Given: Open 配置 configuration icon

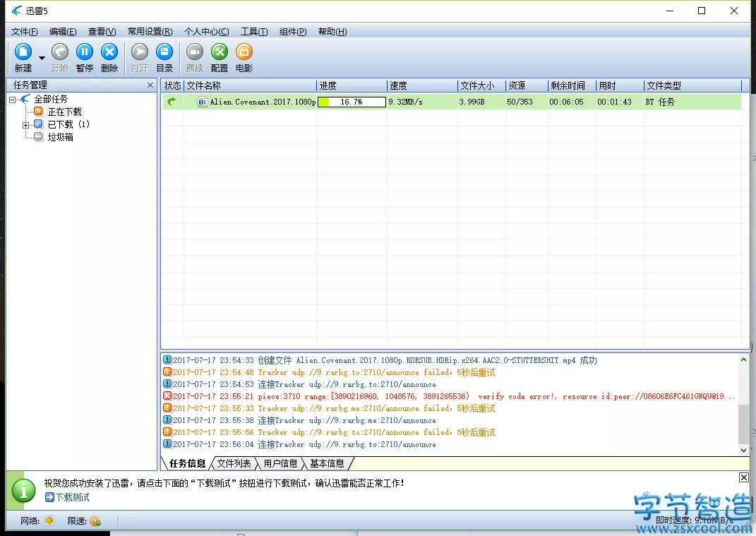Looking at the screenshot, I should click(x=220, y=52).
